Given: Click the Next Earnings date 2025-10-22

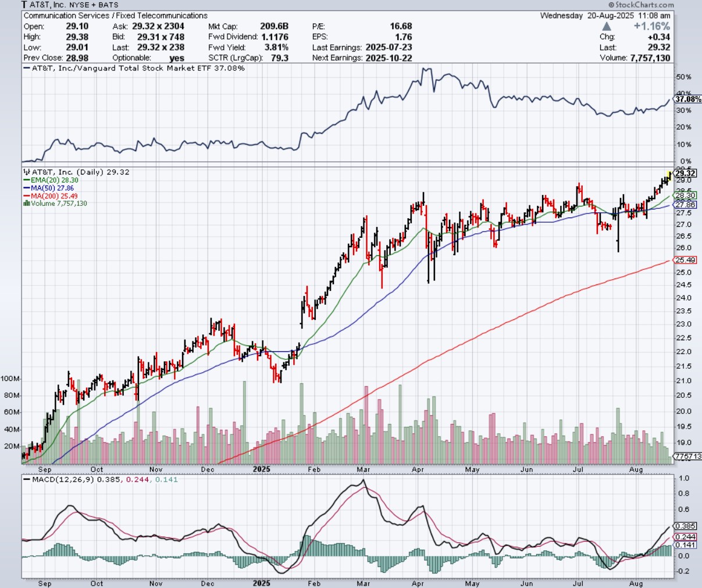Looking at the screenshot, I should pos(389,58).
